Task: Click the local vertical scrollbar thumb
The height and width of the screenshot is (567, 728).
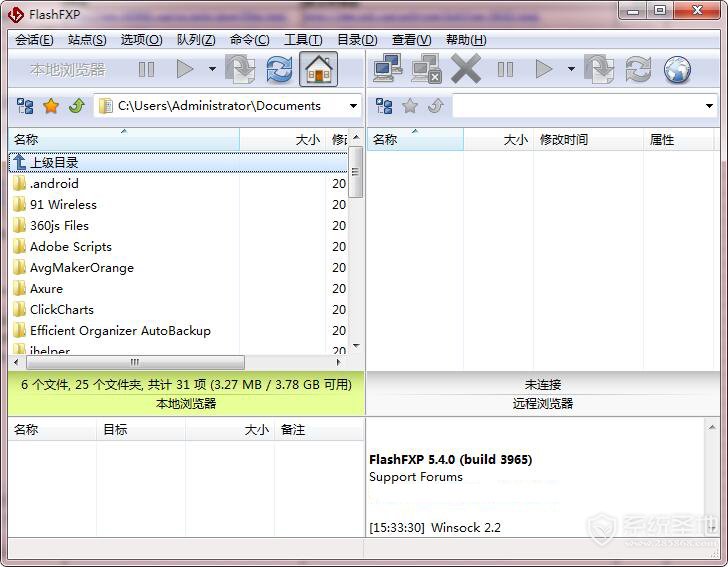Action: pos(356,172)
